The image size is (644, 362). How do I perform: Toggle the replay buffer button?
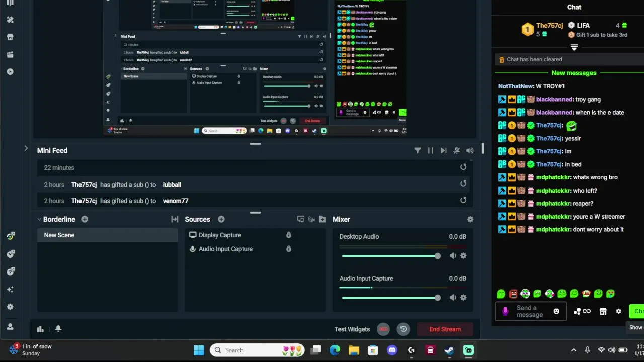pyautogui.click(x=404, y=329)
